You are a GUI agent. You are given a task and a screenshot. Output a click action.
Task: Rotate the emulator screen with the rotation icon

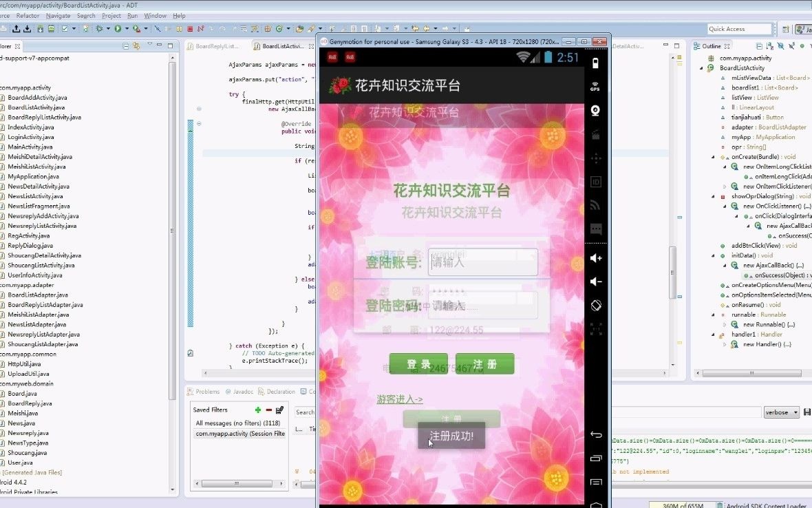[595, 305]
